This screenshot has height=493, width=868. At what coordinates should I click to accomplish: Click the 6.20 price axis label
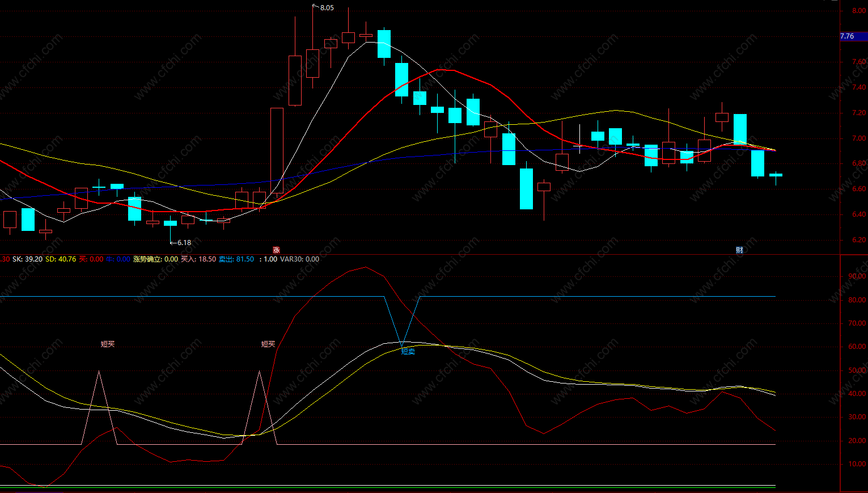[x=859, y=240]
